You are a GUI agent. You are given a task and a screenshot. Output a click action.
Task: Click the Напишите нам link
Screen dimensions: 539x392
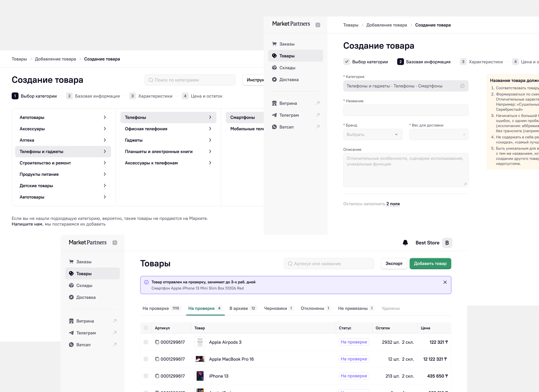click(27, 224)
